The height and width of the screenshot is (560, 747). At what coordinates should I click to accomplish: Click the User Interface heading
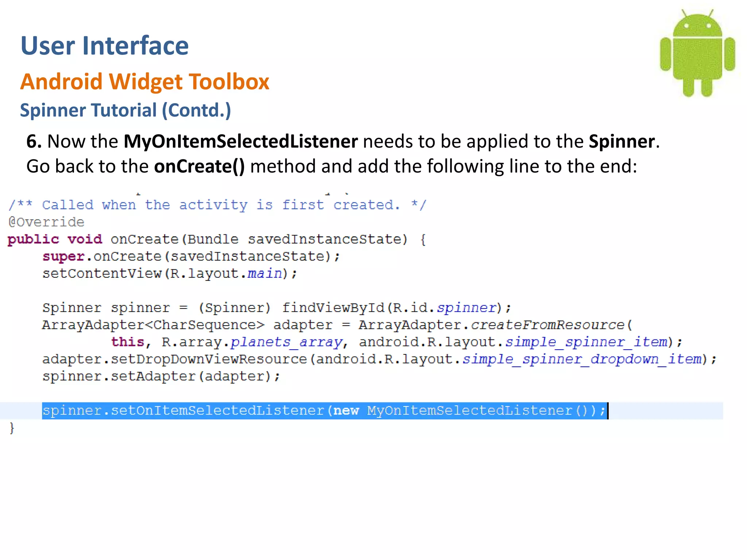[105, 46]
